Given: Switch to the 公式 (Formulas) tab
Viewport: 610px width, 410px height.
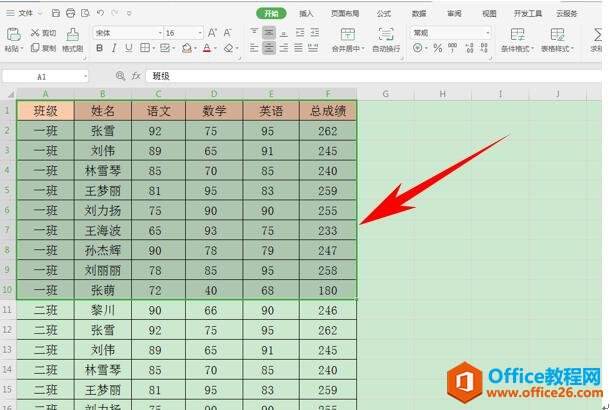Looking at the screenshot, I should 384,14.
